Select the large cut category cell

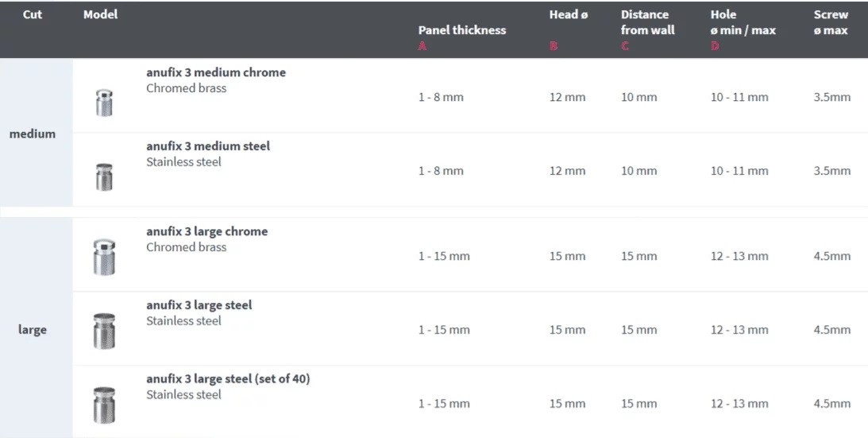(33, 330)
